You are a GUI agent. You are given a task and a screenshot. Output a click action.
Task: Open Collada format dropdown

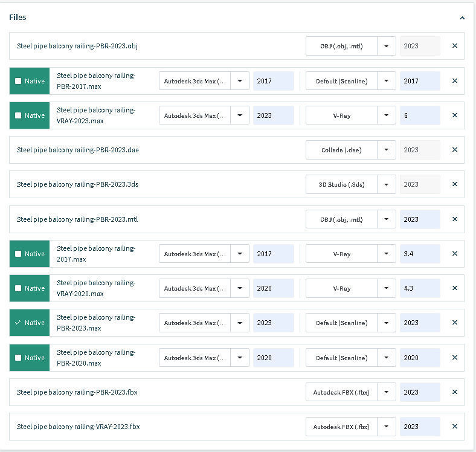point(387,150)
